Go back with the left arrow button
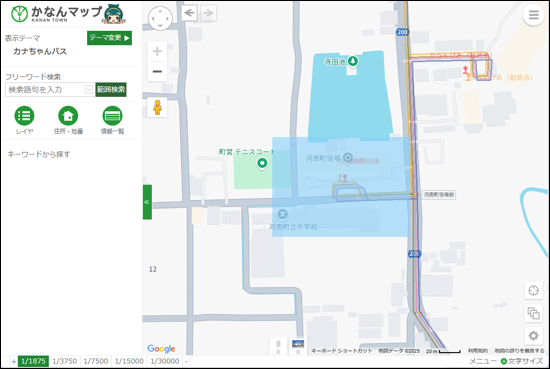Viewport: 550px width, 369px height. coord(189,13)
